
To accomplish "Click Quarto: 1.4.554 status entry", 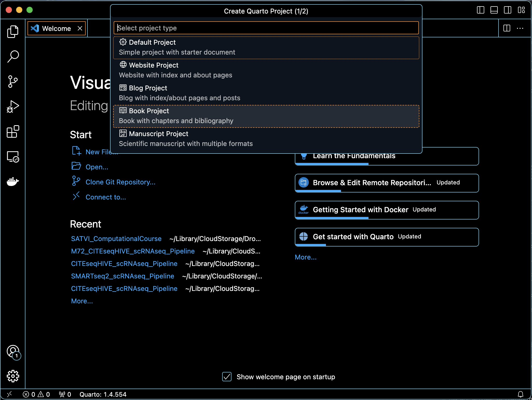I will coord(103,394).
